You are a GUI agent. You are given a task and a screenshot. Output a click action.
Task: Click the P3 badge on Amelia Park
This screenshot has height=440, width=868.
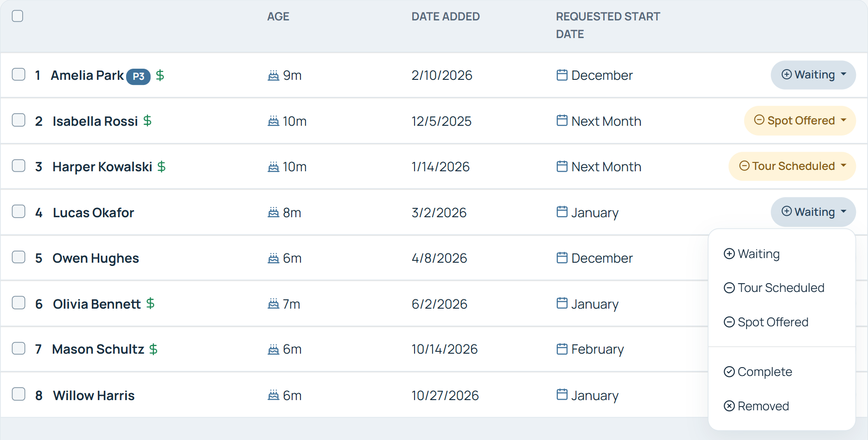click(139, 76)
